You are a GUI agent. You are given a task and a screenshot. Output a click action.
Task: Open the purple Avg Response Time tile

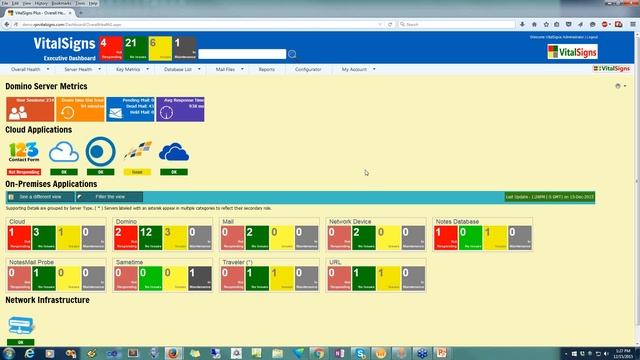[180, 109]
